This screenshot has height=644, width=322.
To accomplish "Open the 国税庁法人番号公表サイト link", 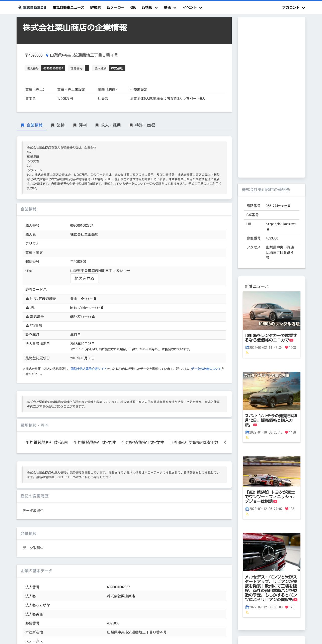I will coord(89,369).
